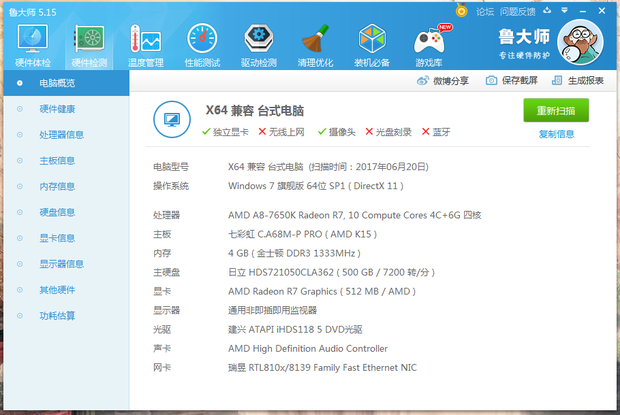Screen dimensions: 620x415
Task: Click 保存截屏 save screenshot
Action: (512, 81)
